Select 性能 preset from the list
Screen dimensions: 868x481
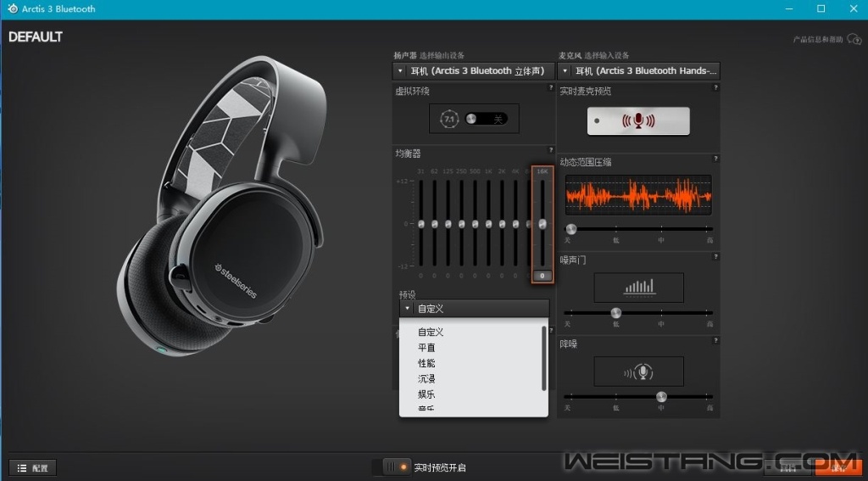click(427, 363)
